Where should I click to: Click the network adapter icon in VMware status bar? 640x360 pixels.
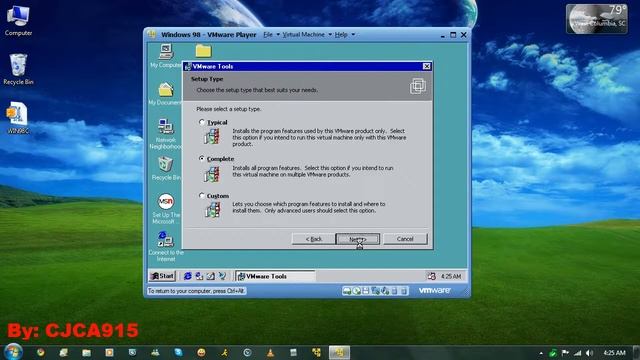pyautogui.click(x=375, y=291)
